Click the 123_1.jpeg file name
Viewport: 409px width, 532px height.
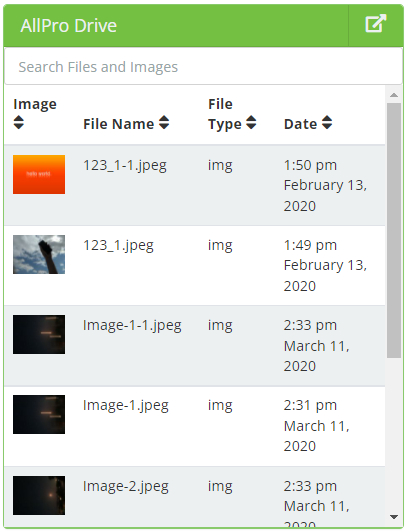tap(118, 245)
